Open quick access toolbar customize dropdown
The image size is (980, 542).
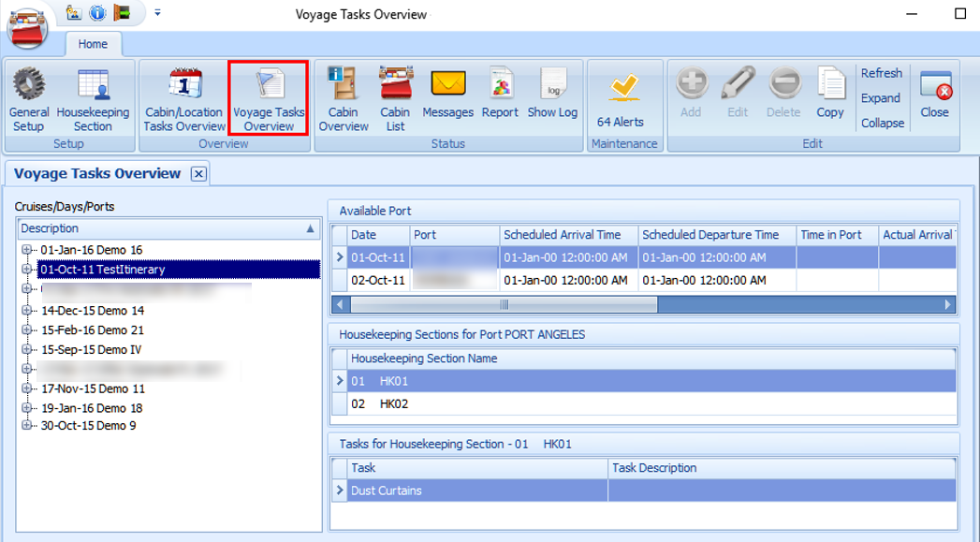(x=157, y=12)
